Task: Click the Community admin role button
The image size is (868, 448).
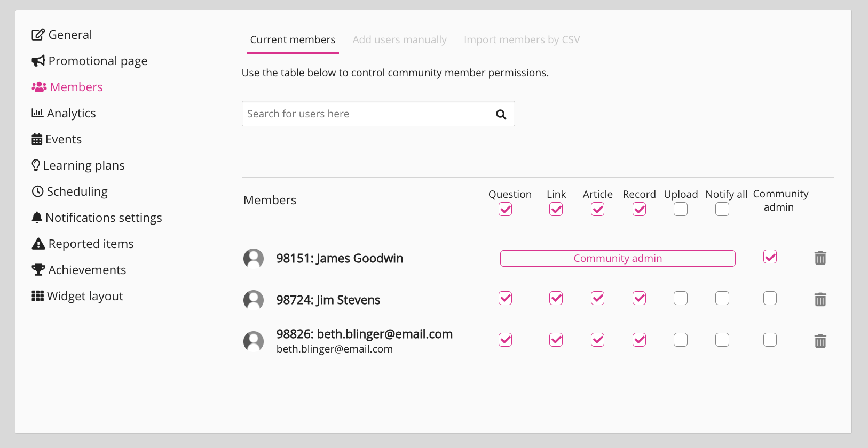Action: [x=617, y=258]
